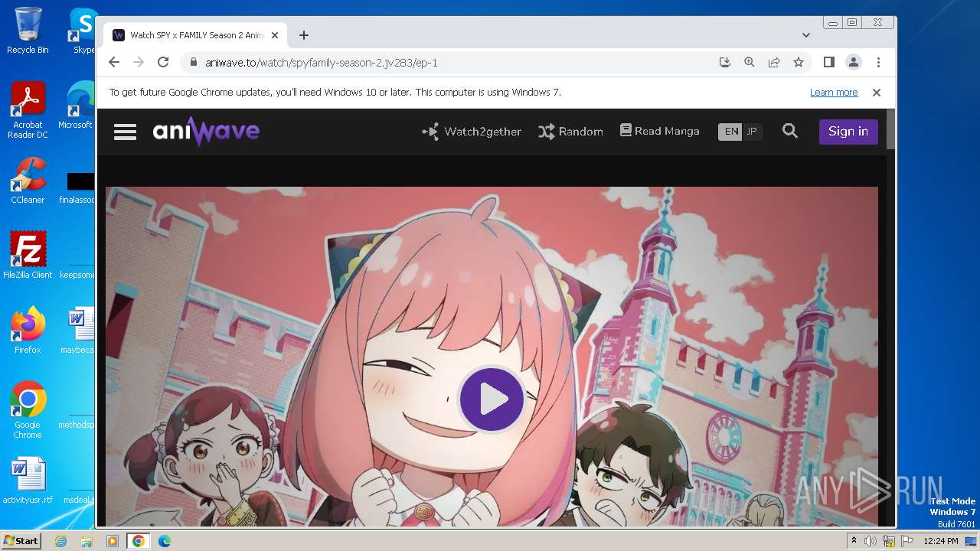Dismiss the Chrome update notice
The height and width of the screenshot is (551, 980).
(877, 93)
